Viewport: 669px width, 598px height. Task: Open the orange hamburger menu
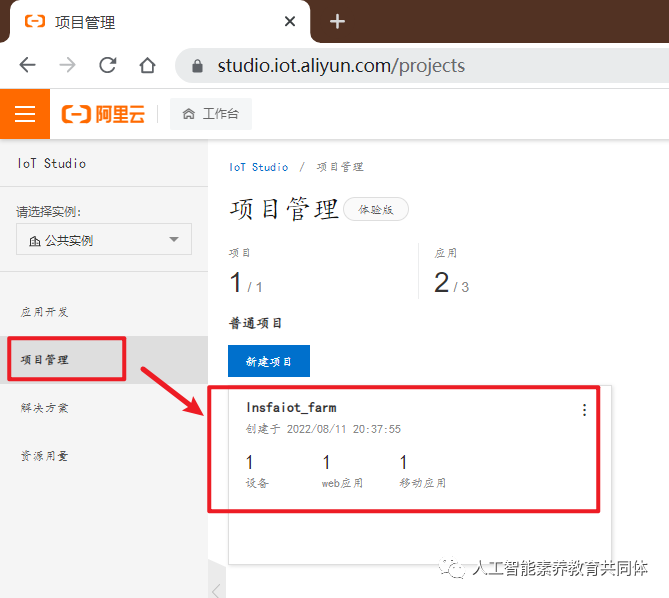pyautogui.click(x=25, y=114)
